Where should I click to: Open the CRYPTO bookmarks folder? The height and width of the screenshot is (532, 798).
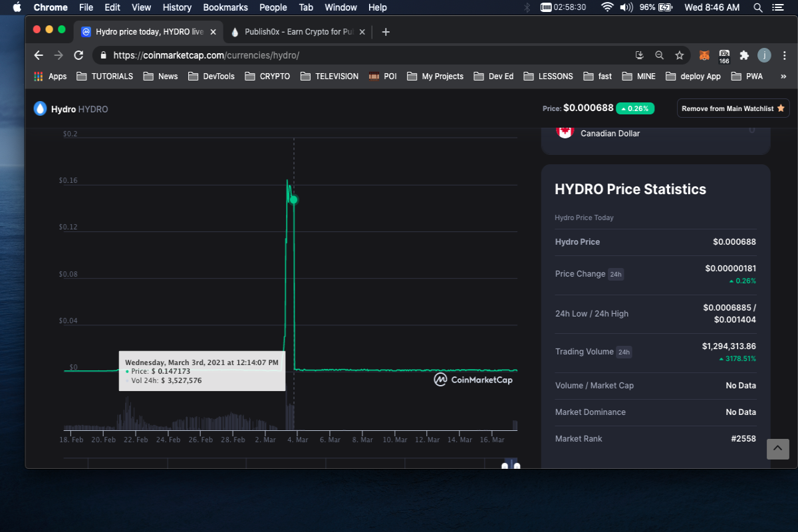click(x=267, y=76)
